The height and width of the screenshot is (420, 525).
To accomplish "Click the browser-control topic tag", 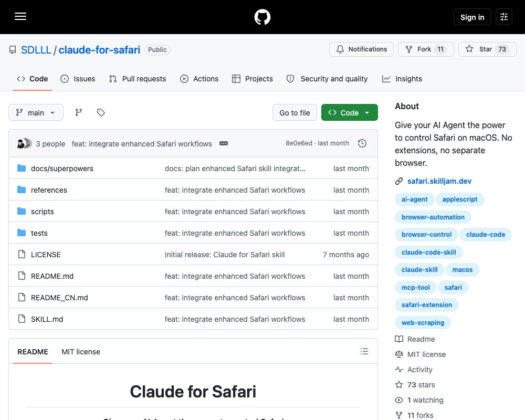I will point(426,235).
